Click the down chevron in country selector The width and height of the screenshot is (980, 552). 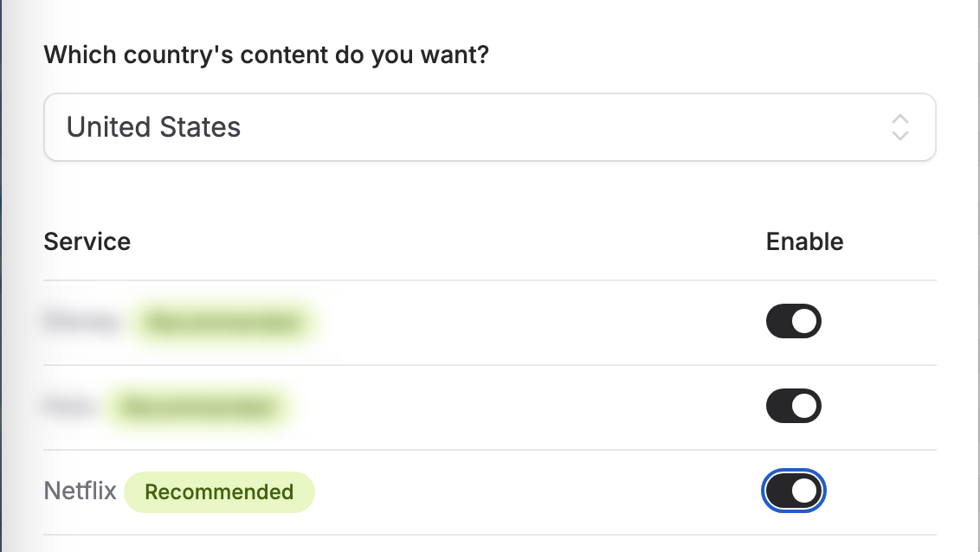pyautogui.click(x=900, y=136)
